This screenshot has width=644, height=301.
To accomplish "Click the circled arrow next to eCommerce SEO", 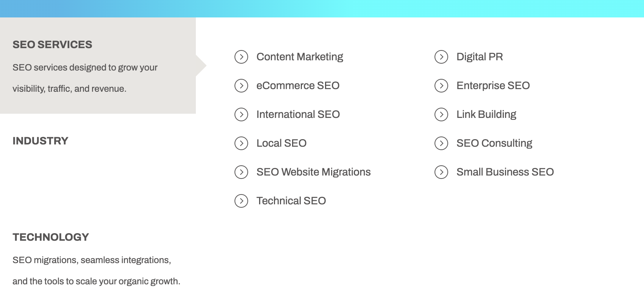I will coord(241,86).
